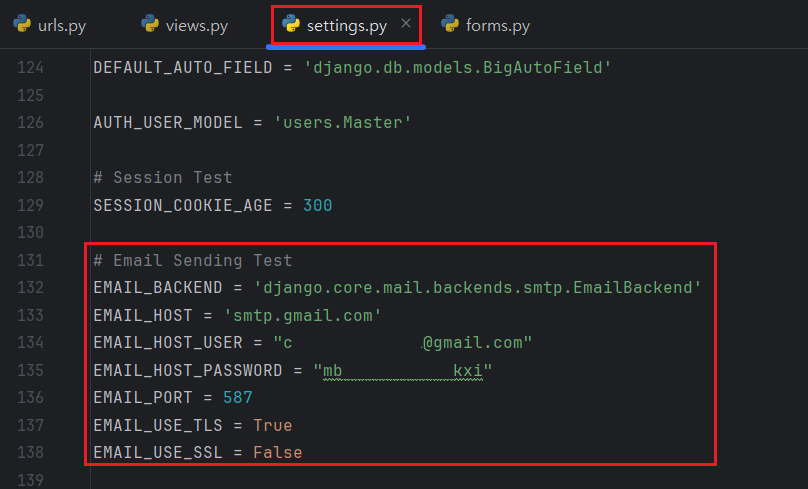Image resolution: width=808 pixels, height=489 pixels.
Task: Place cursor on the EMAIL_BACKEND variable name
Action: click(x=156, y=288)
